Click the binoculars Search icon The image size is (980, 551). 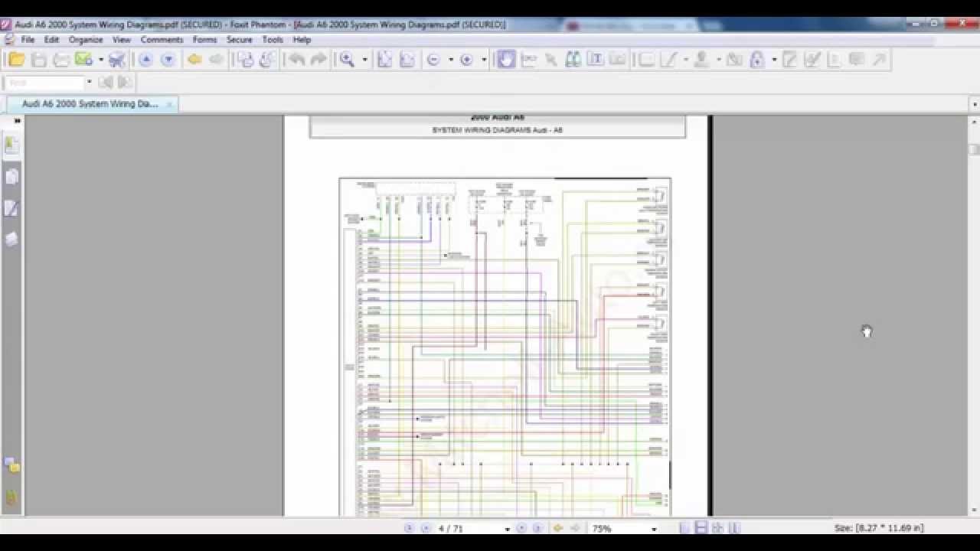(x=573, y=60)
